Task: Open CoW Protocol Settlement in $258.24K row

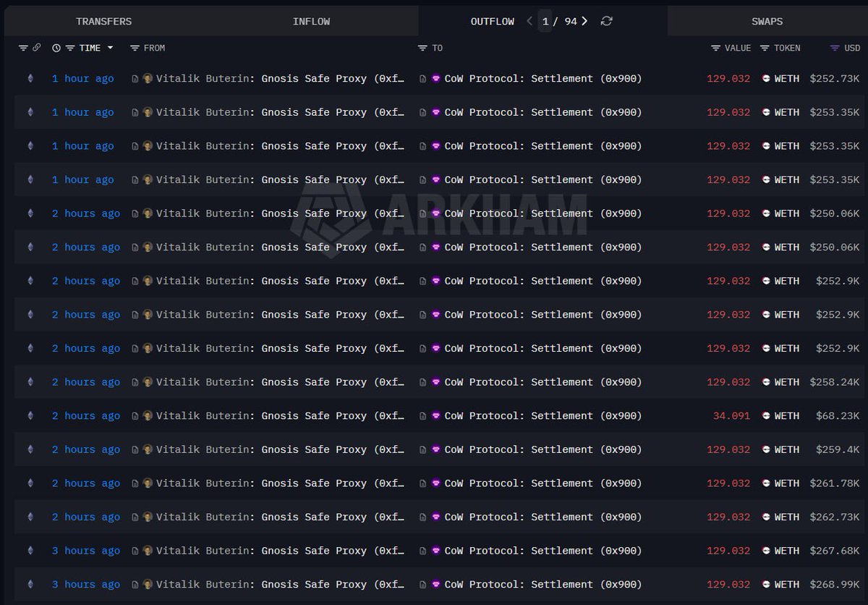Action: pyautogui.click(x=543, y=382)
